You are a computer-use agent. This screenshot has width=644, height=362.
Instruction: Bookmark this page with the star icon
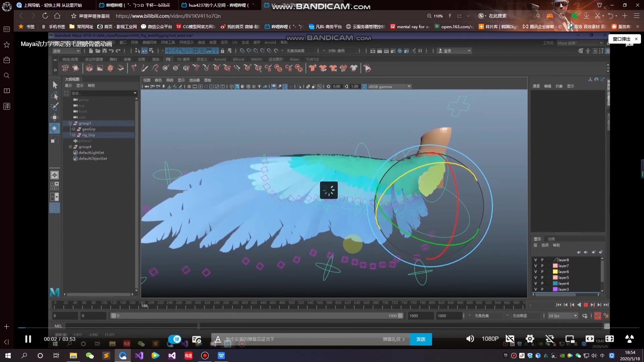tap(74, 16)
